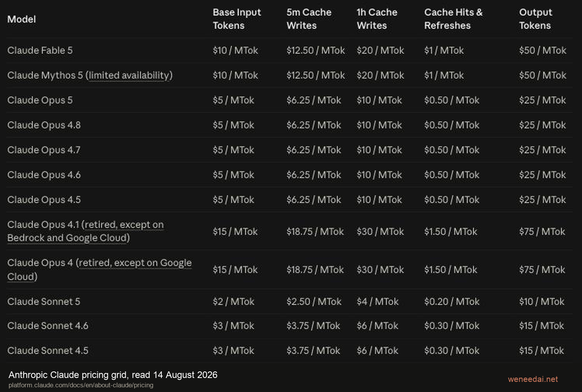Click Claude Mythos 5 5m cache write $12.50 / MTok
This screenshot has height=392, width=582.
pyautogui.click(x=316, y=75)
